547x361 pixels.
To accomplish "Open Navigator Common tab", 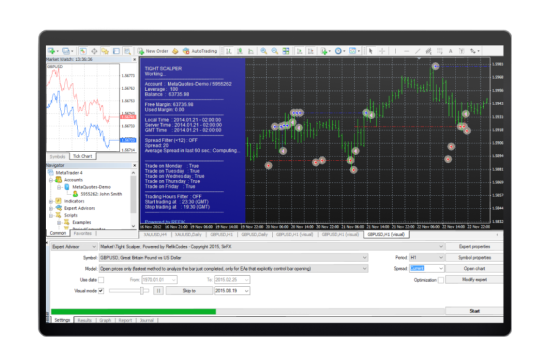I will click(x=58, y=233).
